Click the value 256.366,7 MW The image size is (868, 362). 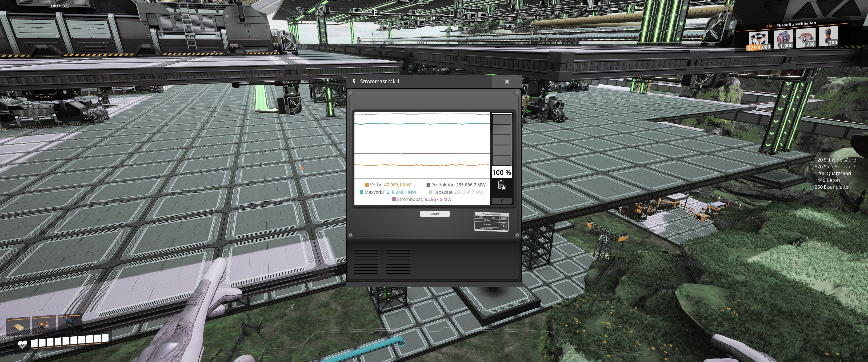(x=469, y=192)
